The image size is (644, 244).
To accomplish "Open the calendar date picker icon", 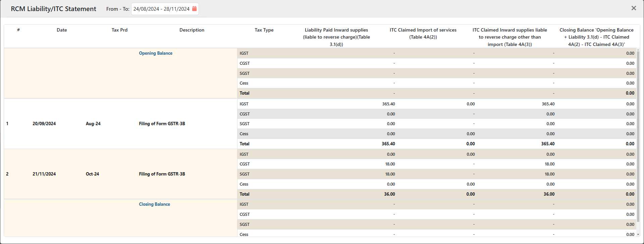I will (194, 9).
